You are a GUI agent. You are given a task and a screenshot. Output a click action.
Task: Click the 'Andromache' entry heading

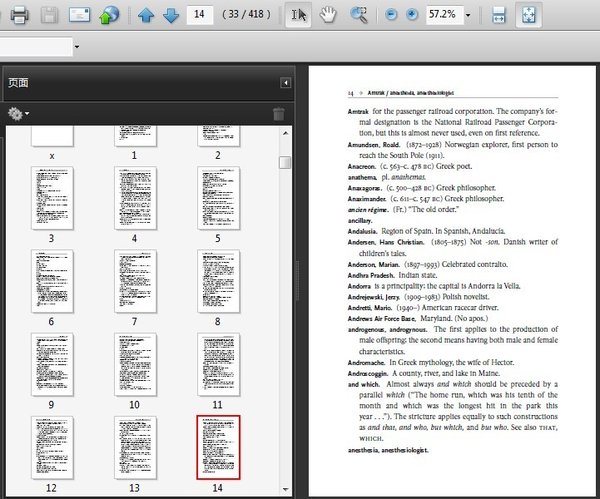click(366, 362)
